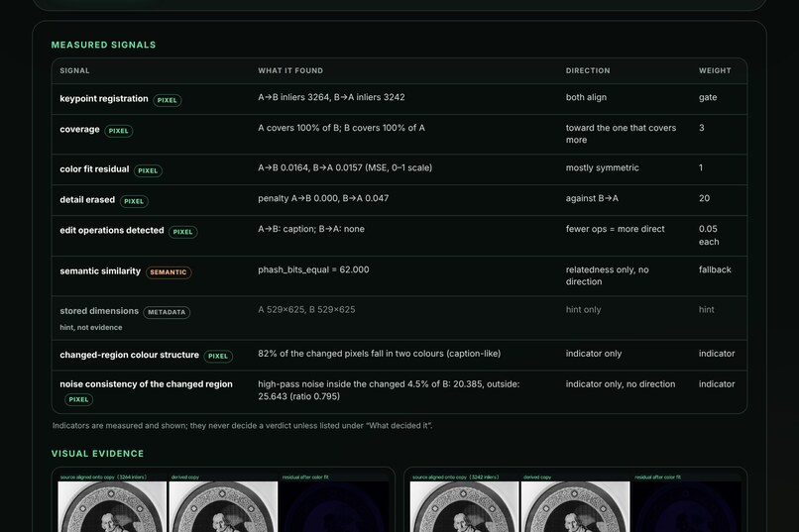The width and height of the screenshot is (799, 532).
Task: Select 'phash_bits_equal = 62.000' text
Action: coord(313,269)
